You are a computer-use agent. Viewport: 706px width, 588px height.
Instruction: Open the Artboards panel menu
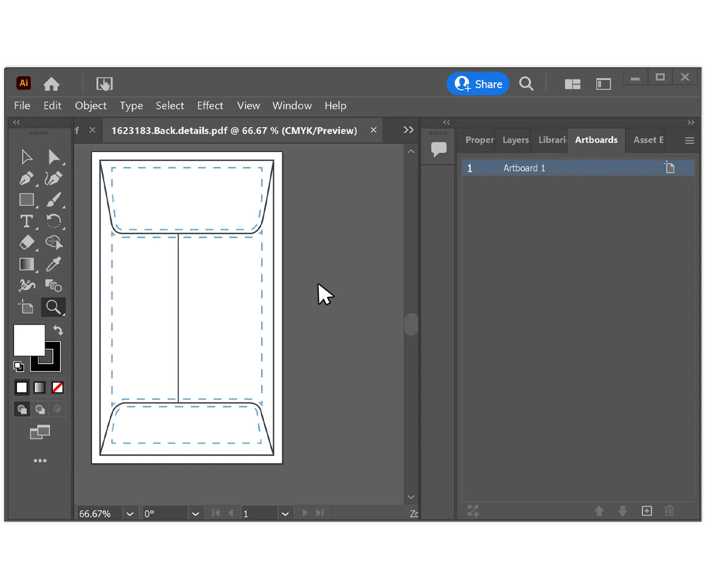690,141
